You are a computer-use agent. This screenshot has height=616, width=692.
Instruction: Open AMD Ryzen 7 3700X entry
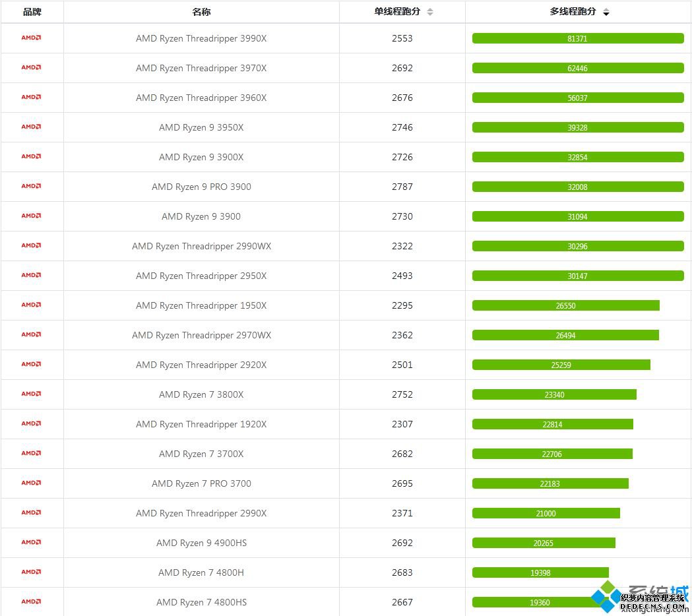[201, 454]
